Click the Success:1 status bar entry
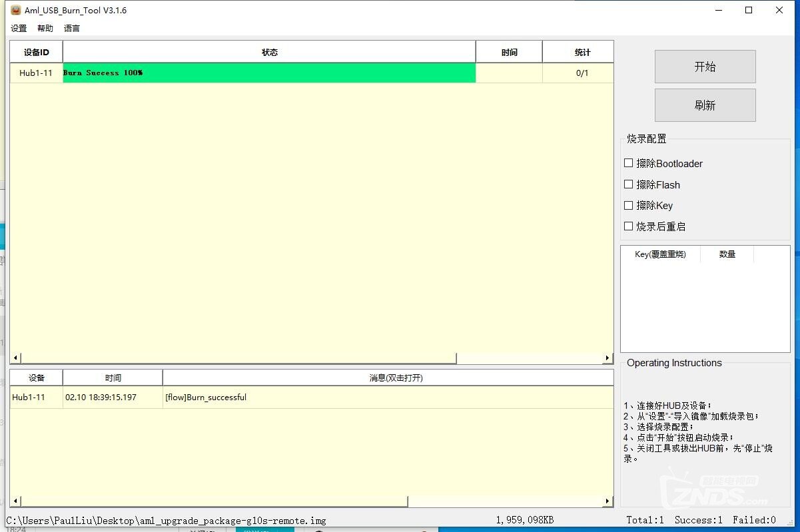This screenshot has height=532, width=800. point(699,520)
